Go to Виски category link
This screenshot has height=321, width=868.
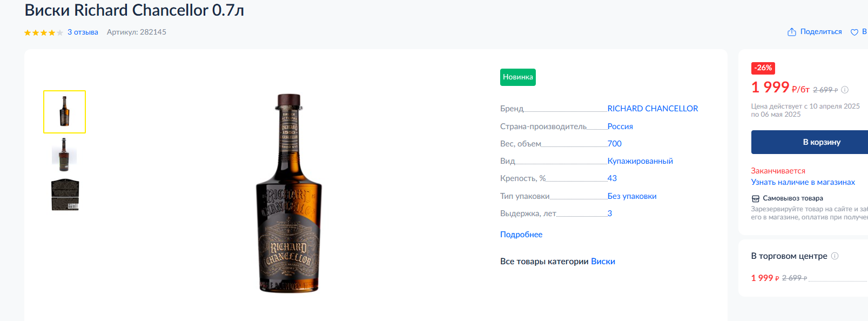coord(603,261)
